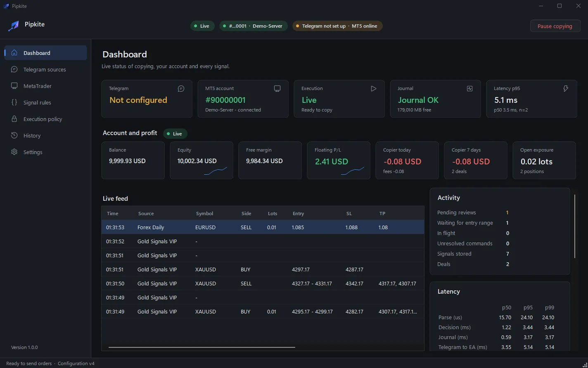The image size is (588, 368).
Task: Click the MetaTrader monitor icon in sidebar
Action: point(14,86)
